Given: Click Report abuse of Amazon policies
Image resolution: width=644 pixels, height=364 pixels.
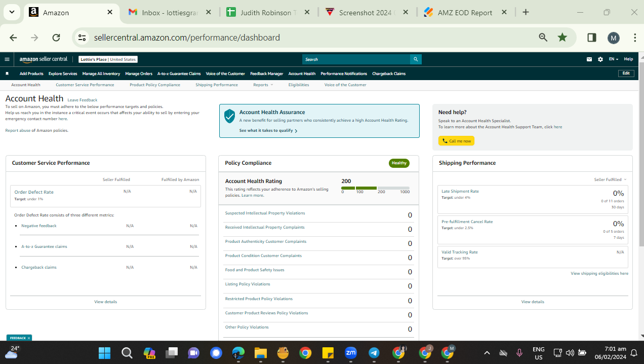Looking at the screenshot, I should coord(36,130).
